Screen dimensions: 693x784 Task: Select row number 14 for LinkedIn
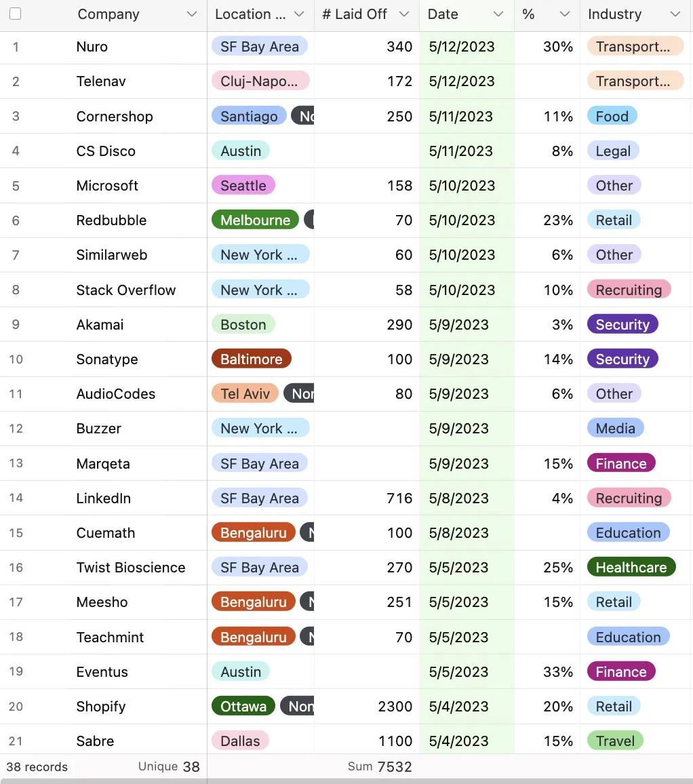(x=16, y=498)
